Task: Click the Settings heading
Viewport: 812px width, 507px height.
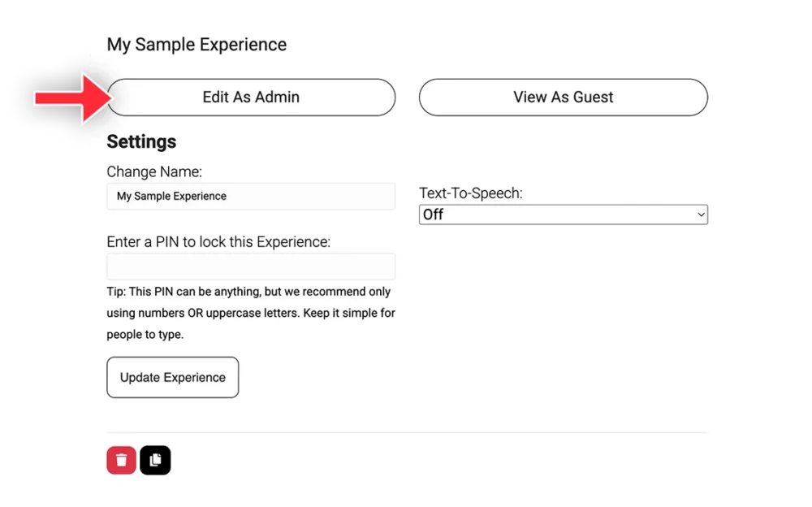Action: [x=141, y=141]
